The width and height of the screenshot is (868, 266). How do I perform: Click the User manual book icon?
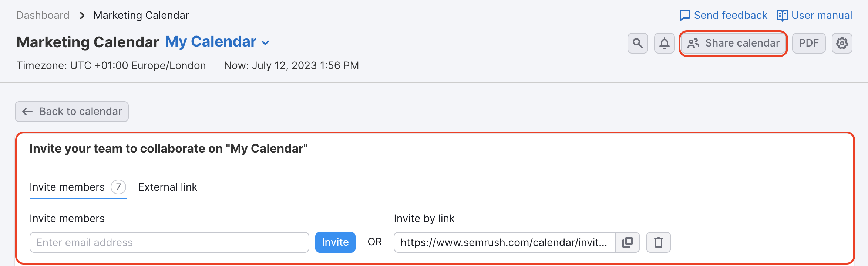coord(782,16)
